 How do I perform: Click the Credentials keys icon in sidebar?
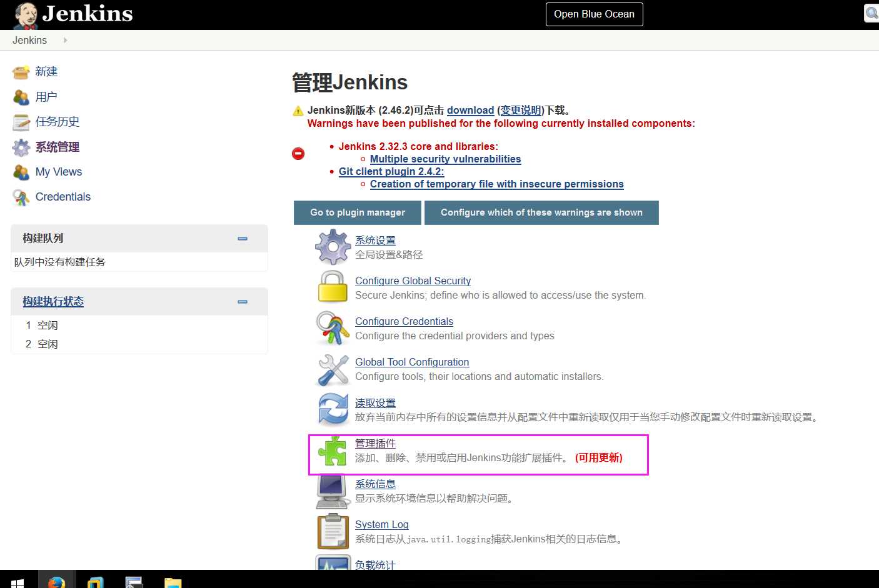click(21, 197)
